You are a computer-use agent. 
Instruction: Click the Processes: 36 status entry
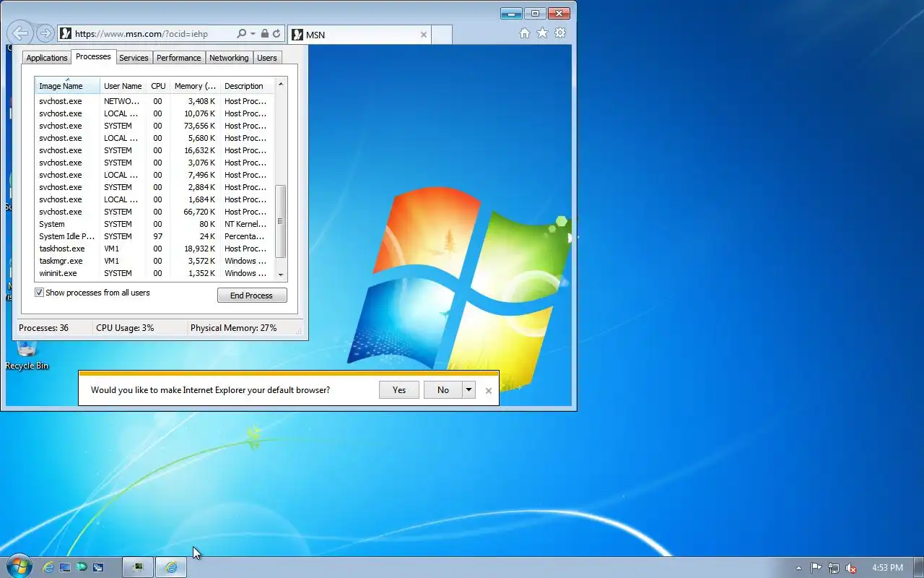(x=43, y=328)
